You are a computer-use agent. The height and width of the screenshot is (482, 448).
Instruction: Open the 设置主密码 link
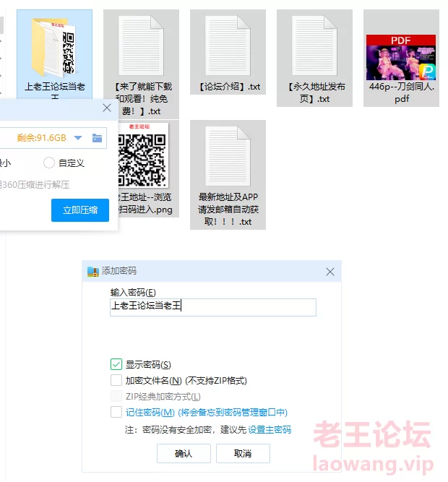[x=270, y=429]
